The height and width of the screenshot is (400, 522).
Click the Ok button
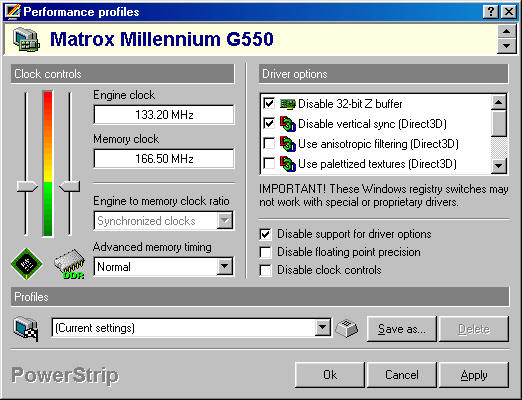330,375
